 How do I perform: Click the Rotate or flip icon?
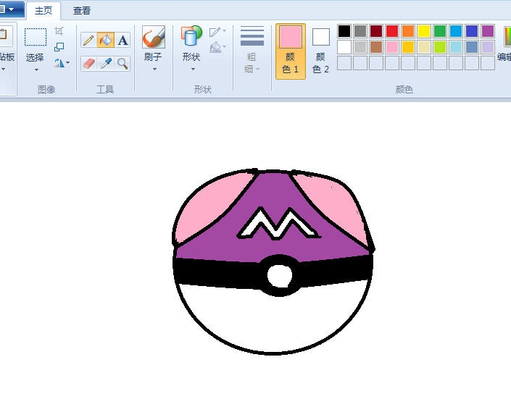[59, 63]
